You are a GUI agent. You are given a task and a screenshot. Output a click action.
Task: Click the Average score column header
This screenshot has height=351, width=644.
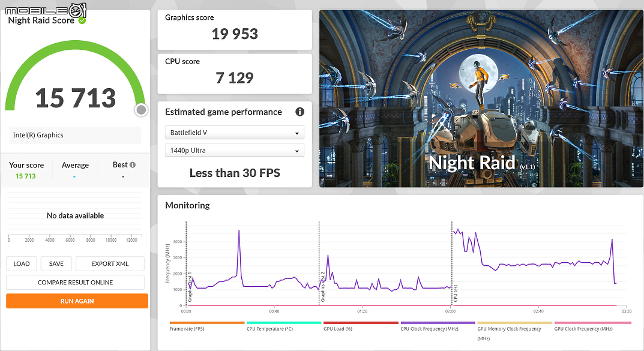tap(75, 165)
